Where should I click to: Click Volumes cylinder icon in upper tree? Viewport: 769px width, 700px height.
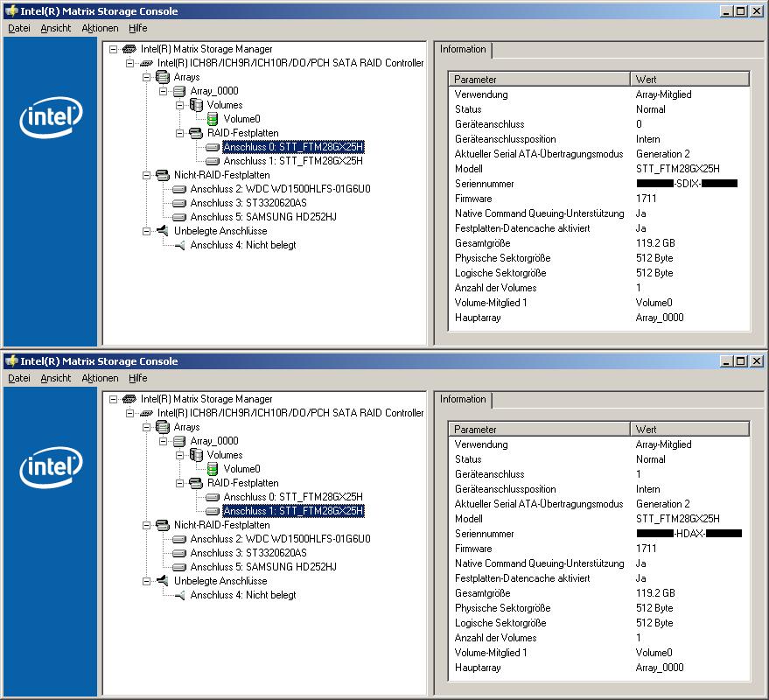196,105
